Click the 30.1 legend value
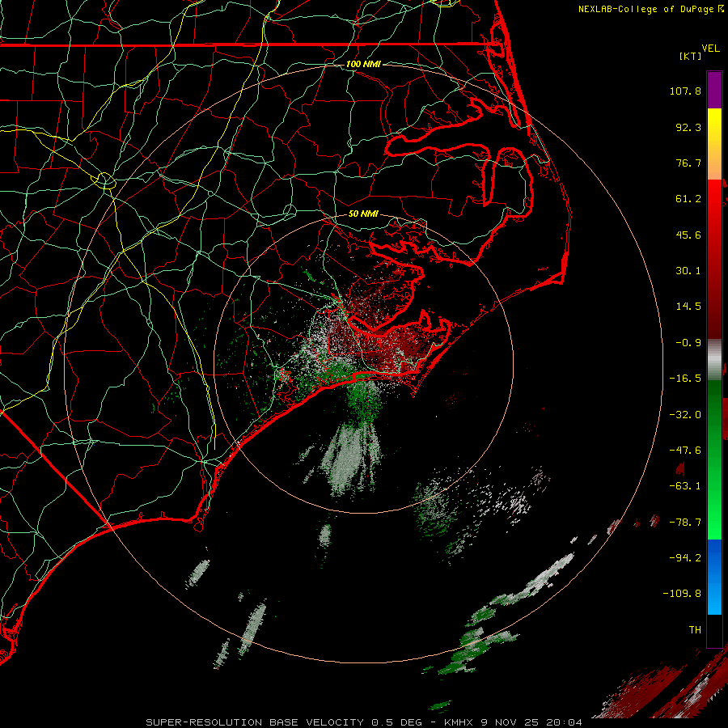 (x=688, y=271)
